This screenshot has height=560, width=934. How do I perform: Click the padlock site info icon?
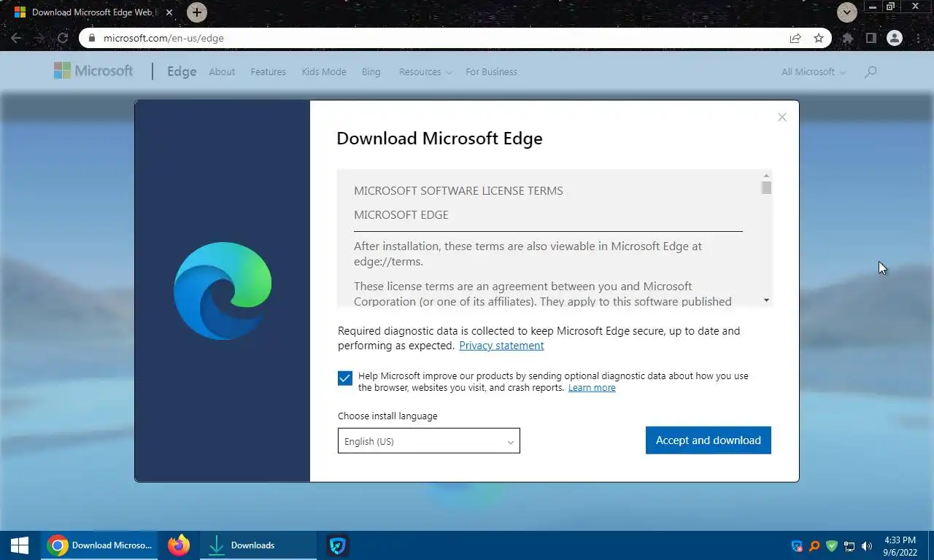point(91,38)
